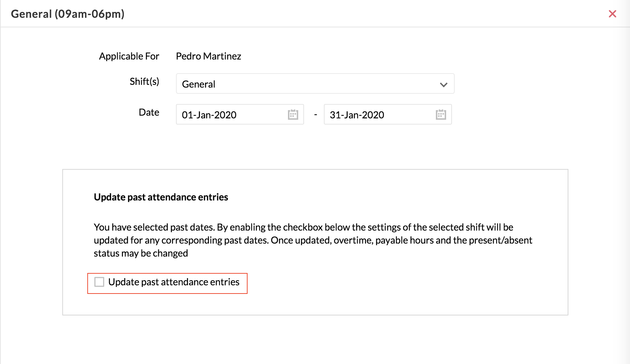The width and height of the screenshot is (630, 364).
Task: Click the checkbox label 'Update past attendance entries'
Action: 174,282
